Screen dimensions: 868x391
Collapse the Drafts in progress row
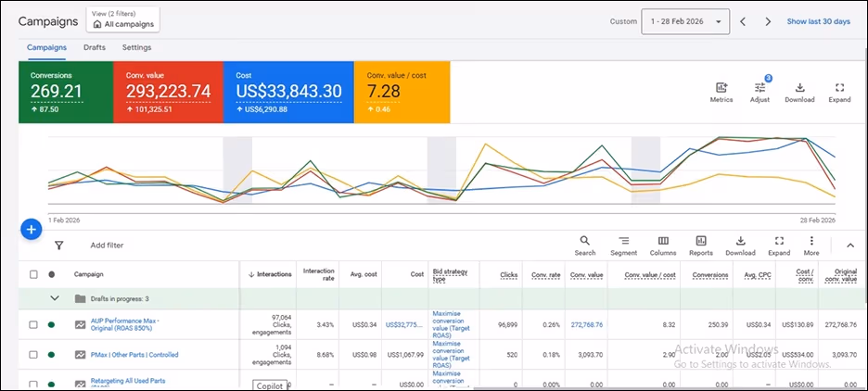coord(54,298)
